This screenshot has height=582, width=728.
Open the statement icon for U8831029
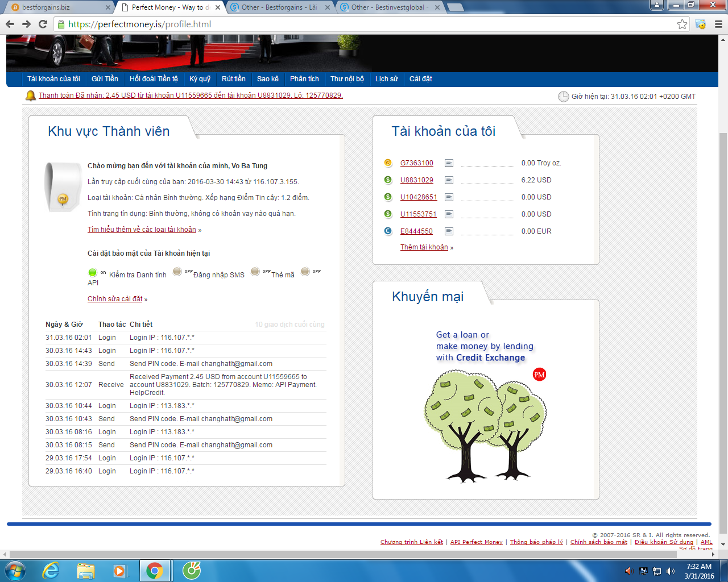pyautogui.click(x=449, y=180)
